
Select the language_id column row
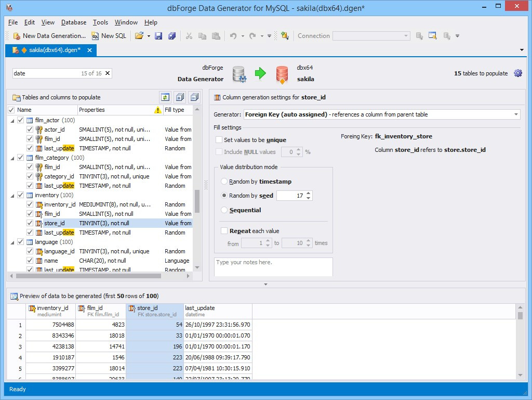pyautogui.click(x=100, y=251)
